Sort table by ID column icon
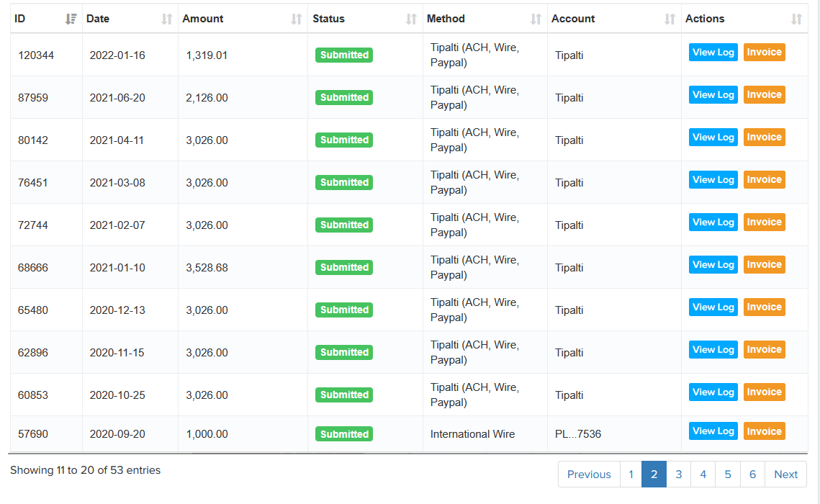This screenshot has width=820, height=504. [71, 19]
